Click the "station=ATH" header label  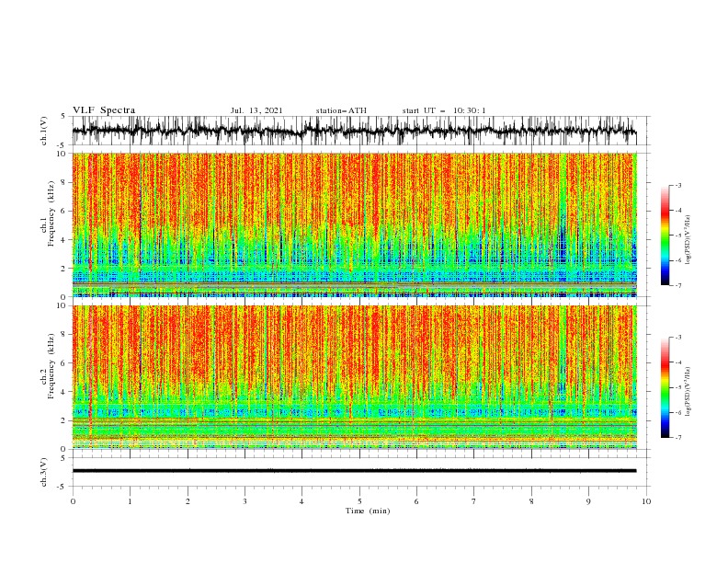pos(341,110)
